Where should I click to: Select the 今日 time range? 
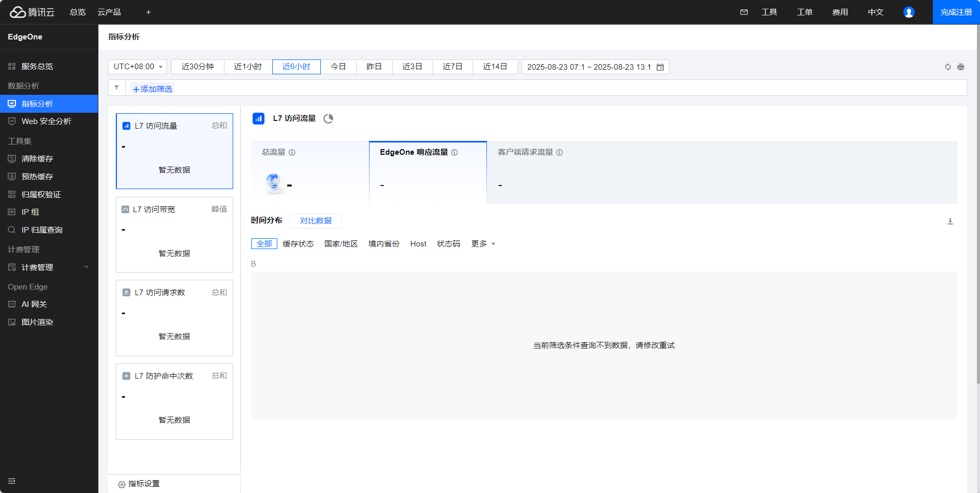[x=338, y=67]
